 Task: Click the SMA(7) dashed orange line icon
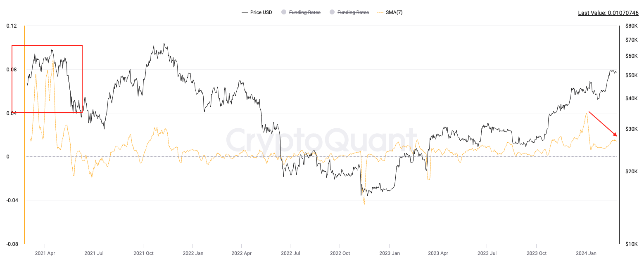pos(381,12)
